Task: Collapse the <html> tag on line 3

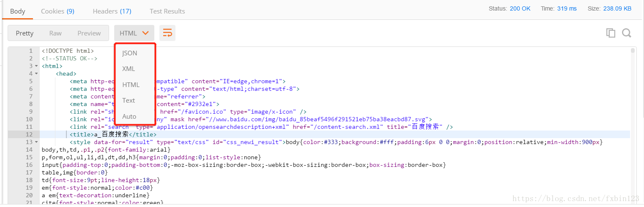Action: (36, 66)
